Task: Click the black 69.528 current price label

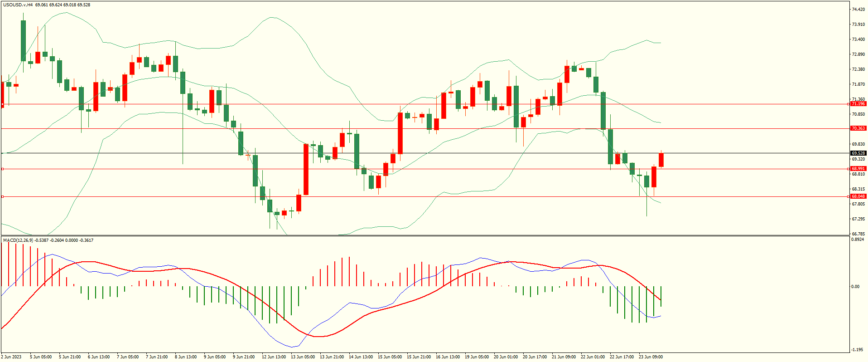Action: pos(858,153)
